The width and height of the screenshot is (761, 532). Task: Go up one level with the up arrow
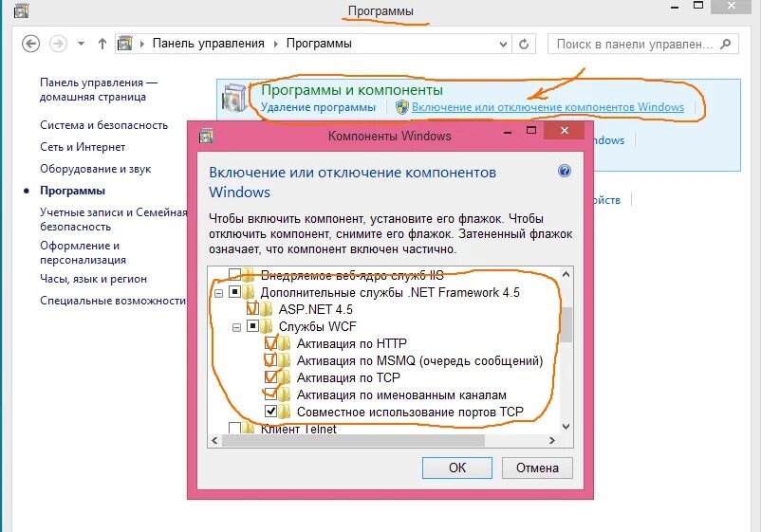pyautogui.click(x=102, y=44)
